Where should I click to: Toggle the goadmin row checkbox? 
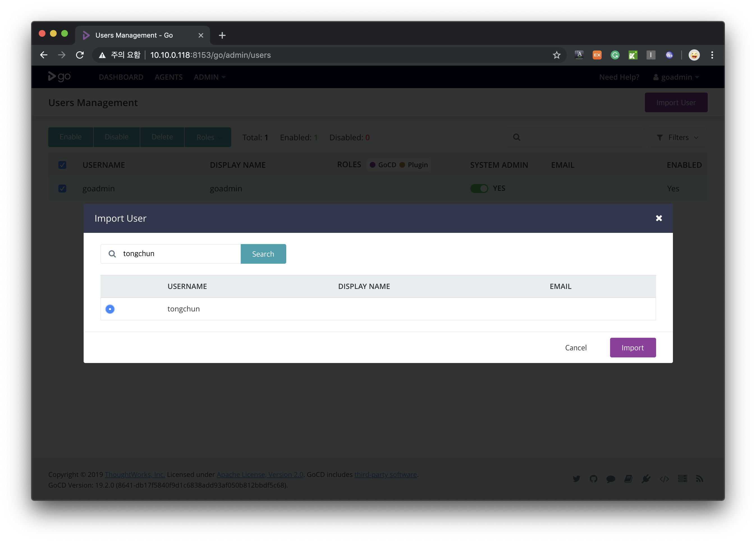pos(62,188)
